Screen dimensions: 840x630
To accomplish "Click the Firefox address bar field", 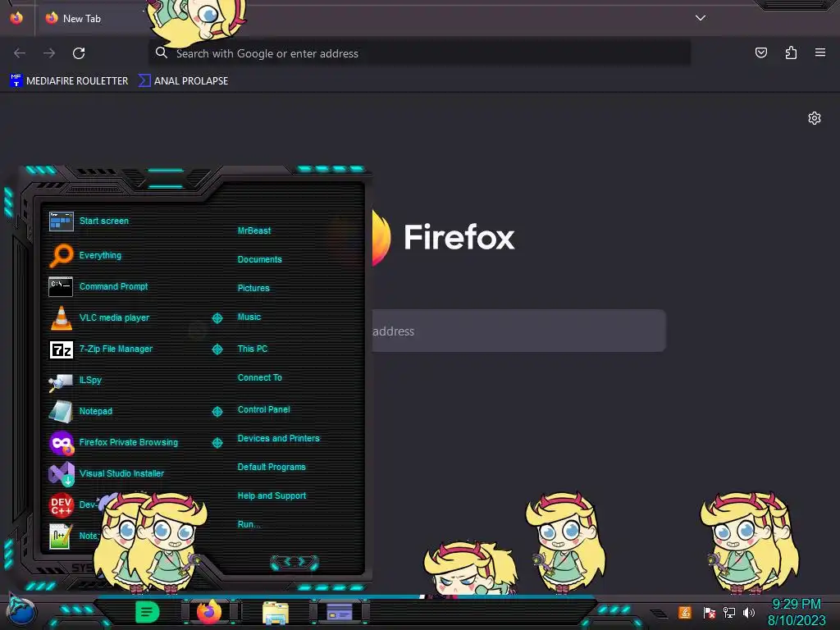I will (419, 53).
